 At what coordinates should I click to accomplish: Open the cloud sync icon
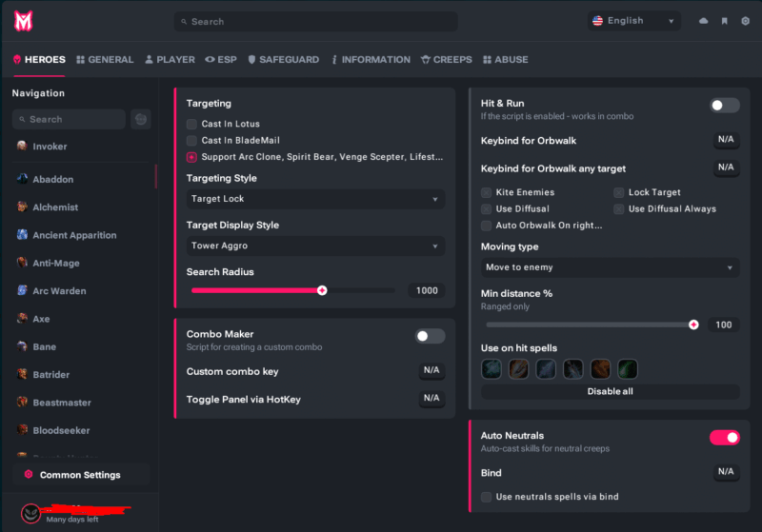pos(703,21)
